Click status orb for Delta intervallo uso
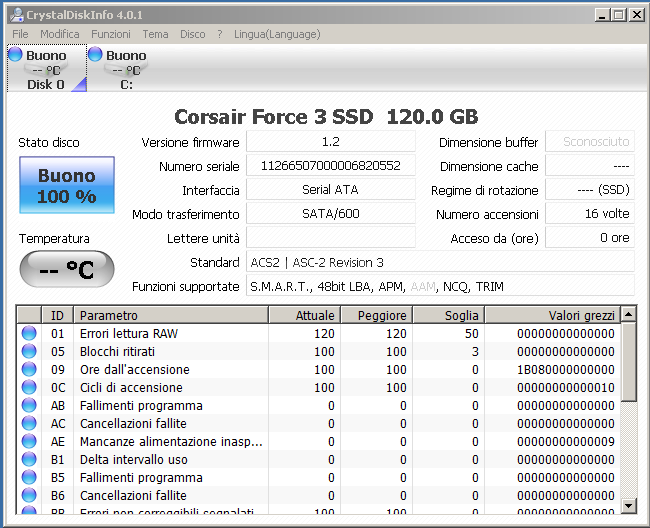The image size is (650, 528). click(x=29, y=460)
